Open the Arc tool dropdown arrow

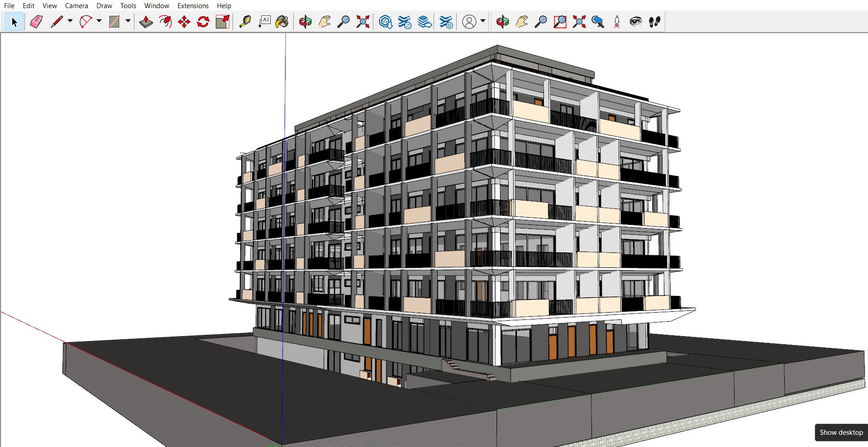point(99,21)
